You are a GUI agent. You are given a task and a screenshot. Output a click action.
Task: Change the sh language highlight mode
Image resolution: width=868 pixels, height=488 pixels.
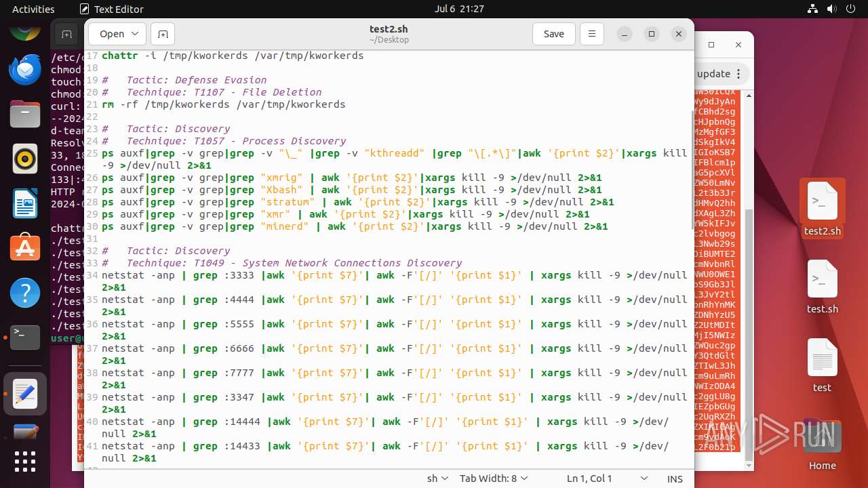[437, 479]
